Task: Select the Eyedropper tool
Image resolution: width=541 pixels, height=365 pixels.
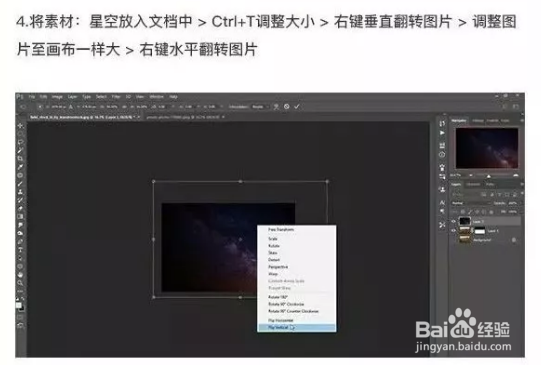Action: 20,167
